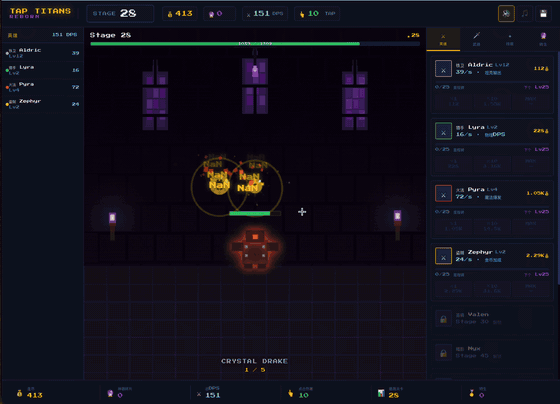Select Aldric in the left hero list
The height and width of the screenshot is (404, 560).
42,53
